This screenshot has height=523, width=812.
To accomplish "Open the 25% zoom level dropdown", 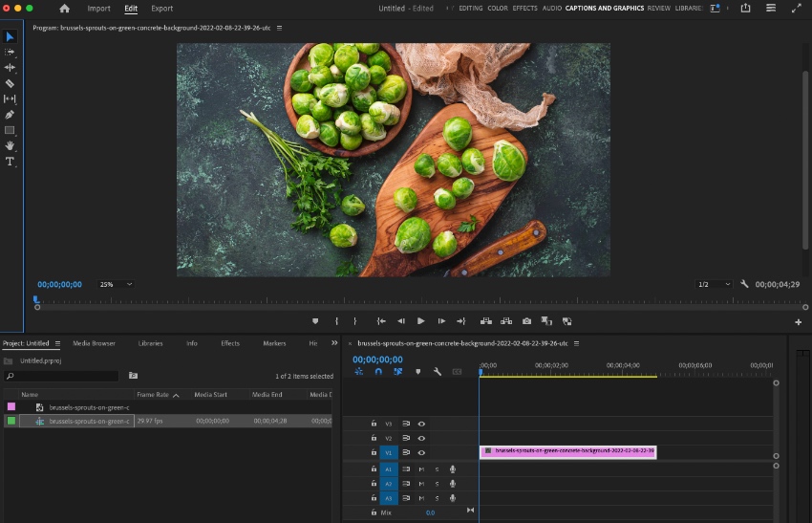I will point(116,284).
